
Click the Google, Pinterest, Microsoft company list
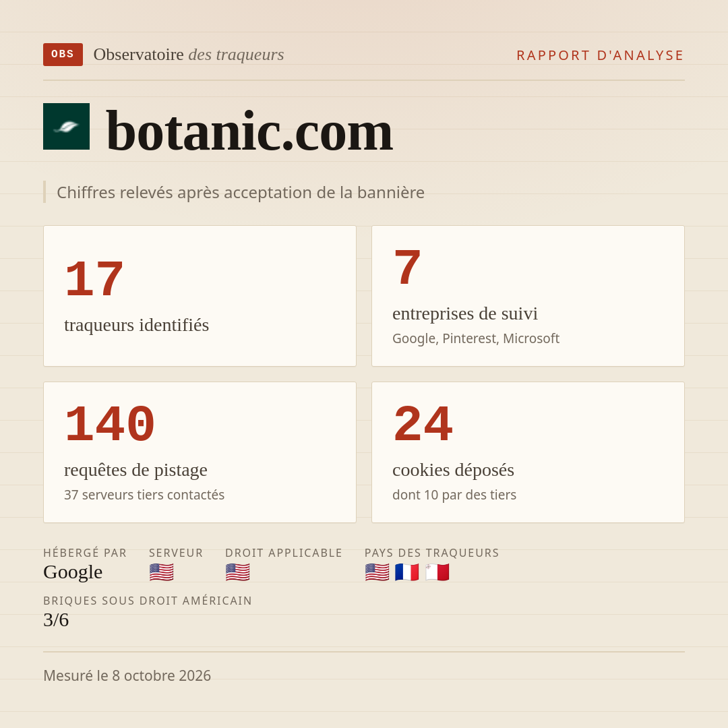pos(476,338)
